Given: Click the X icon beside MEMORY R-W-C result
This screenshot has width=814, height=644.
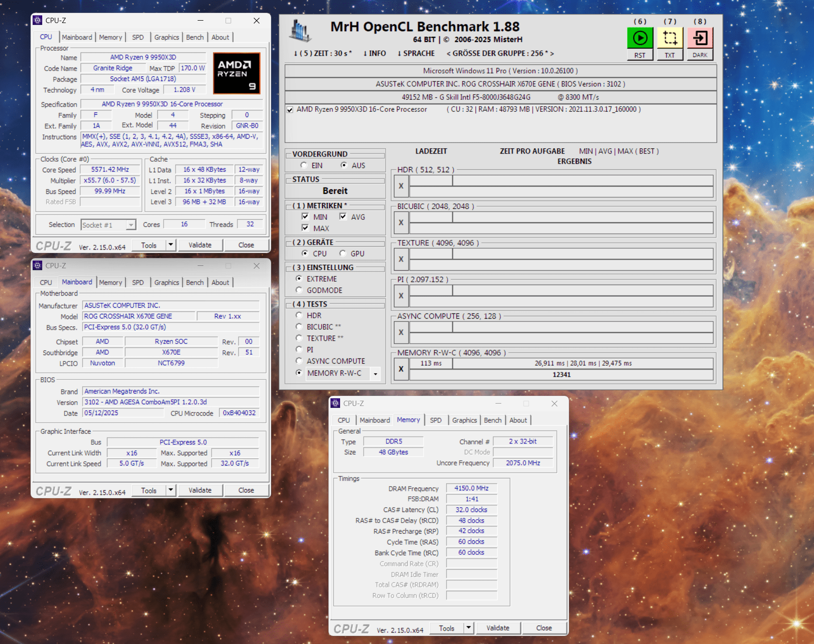Looking at the screenshot, I should 401,369.
